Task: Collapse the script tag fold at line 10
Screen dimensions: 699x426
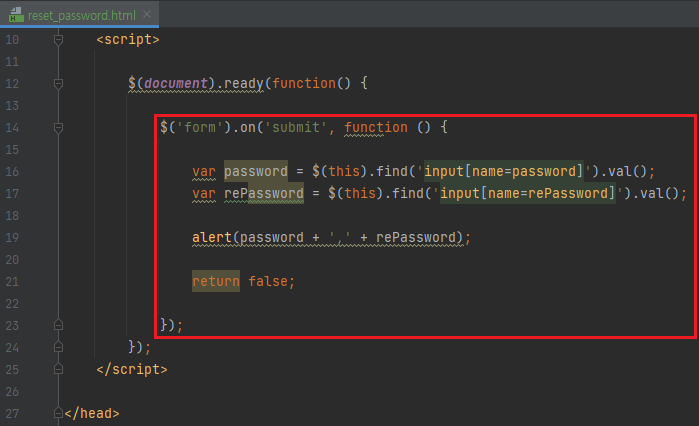Action: 58,40
